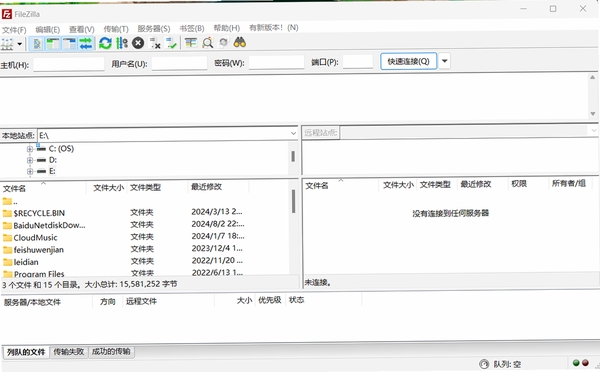Toggle directory comparison
600x372 pixels.
207,42
